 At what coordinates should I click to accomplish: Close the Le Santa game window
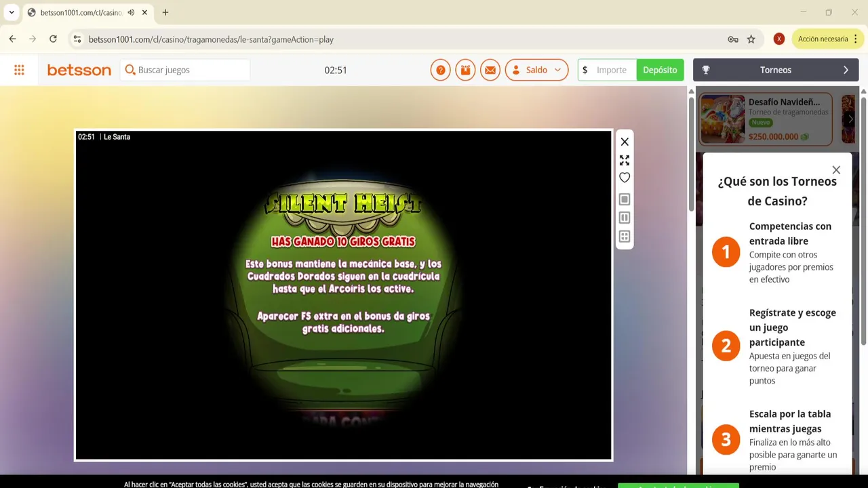pyautogui.click(x=625, y=142)
